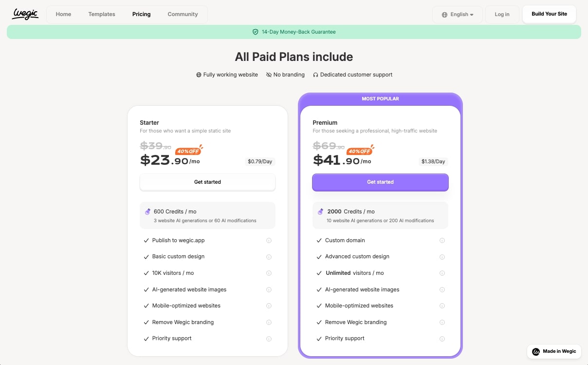Click the potion icon beside 2000 Credits
The image size is (588, 365).
pos(320,211)
